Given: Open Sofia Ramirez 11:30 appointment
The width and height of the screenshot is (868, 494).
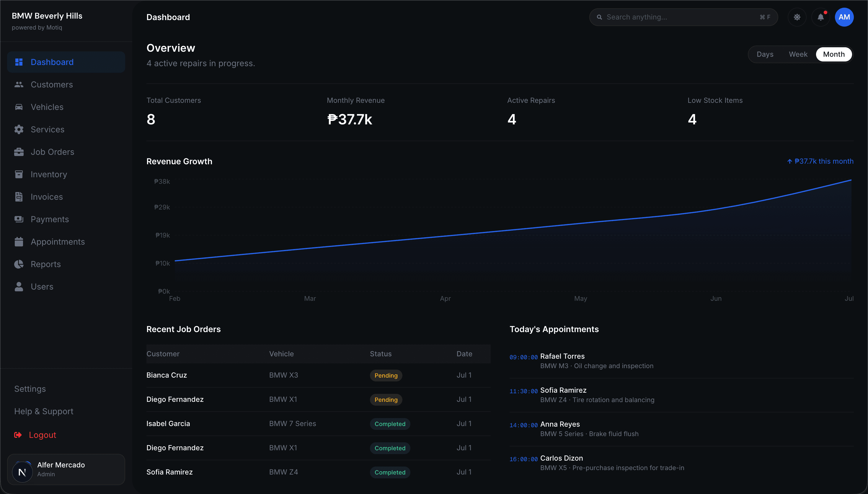Looking at the screenshot, I should 681,395.
